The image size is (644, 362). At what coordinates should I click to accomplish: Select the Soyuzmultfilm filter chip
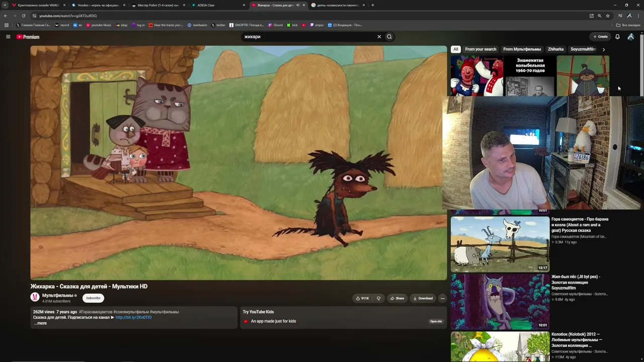click(x=583, y=49)
